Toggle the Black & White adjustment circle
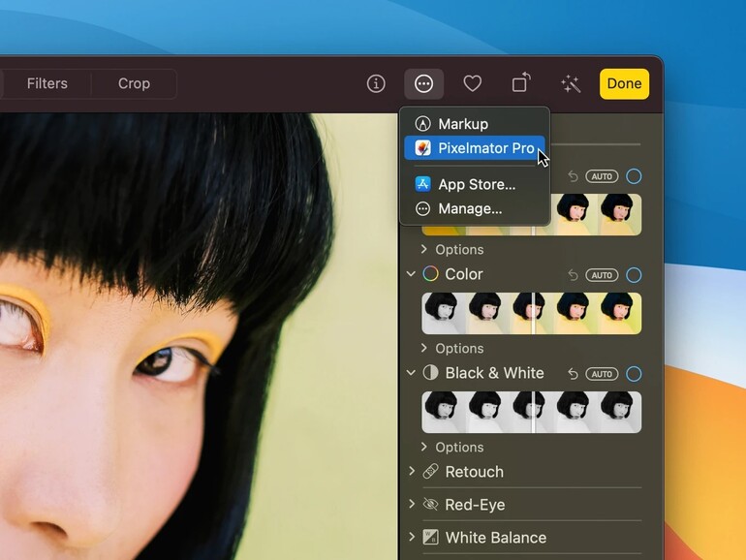This screenshot has height=560, width=746. coord(634,374)
